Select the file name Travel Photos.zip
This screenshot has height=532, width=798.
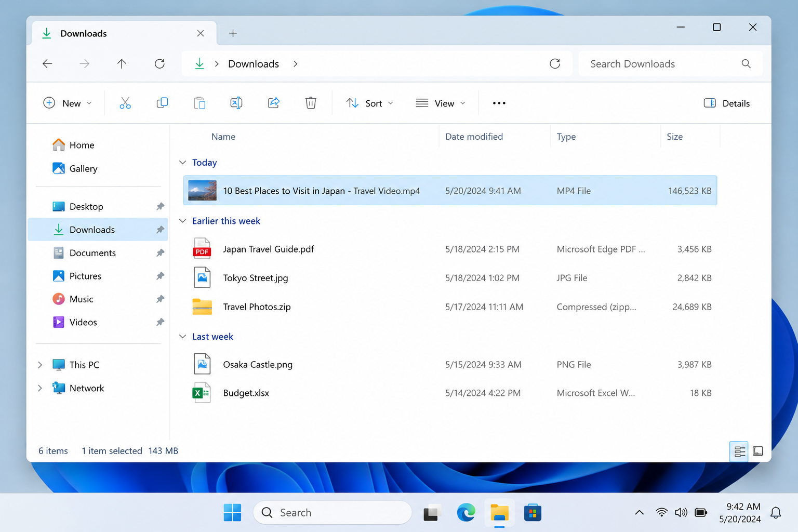click(x=257, y=307)
